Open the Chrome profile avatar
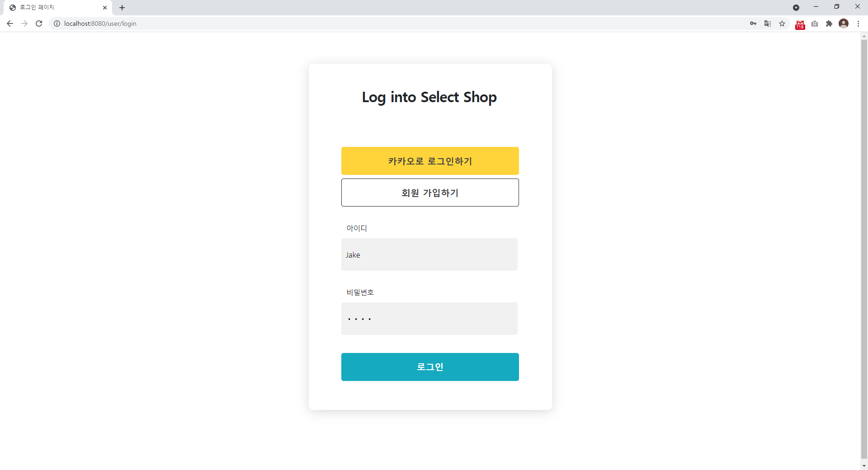The width and height of the screenshot is (868, 470). point(844,23)
